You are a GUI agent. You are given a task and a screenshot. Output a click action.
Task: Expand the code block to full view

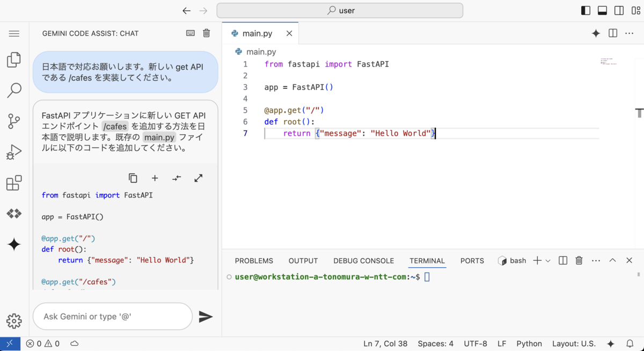pos(199,178)
